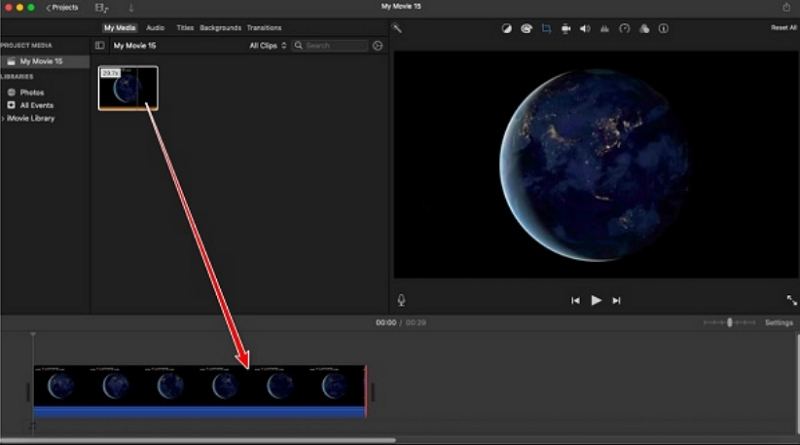Open the Color Balance tool
The width and height of the screenshot is (800, 445).
coord(506,29)
